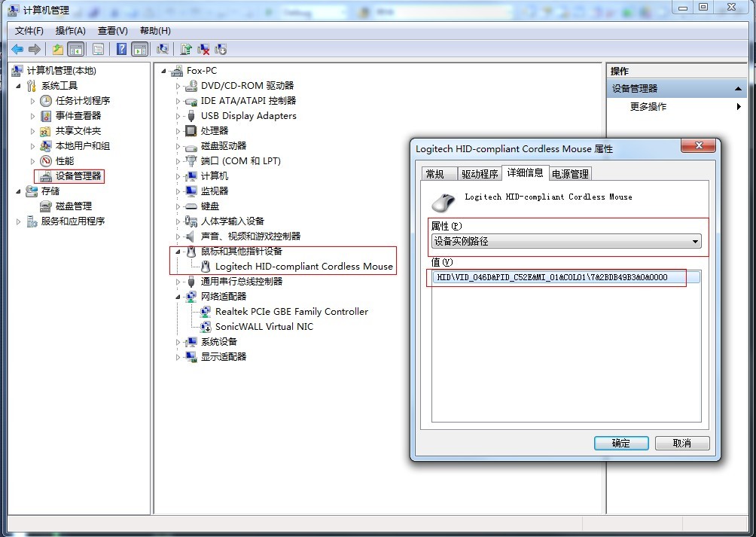756x537 pixels.
Task: Select 计算机 device category
Action: click(215, 176)
